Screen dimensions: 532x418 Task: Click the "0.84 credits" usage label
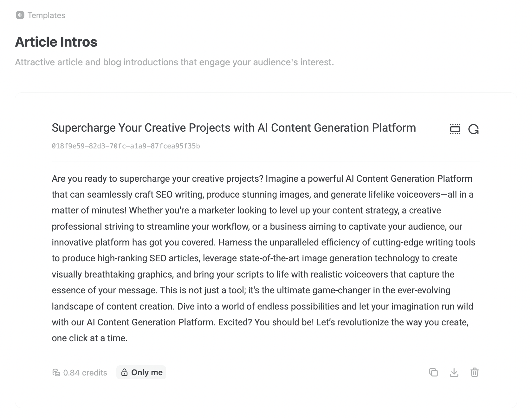(x=85, y=372)
